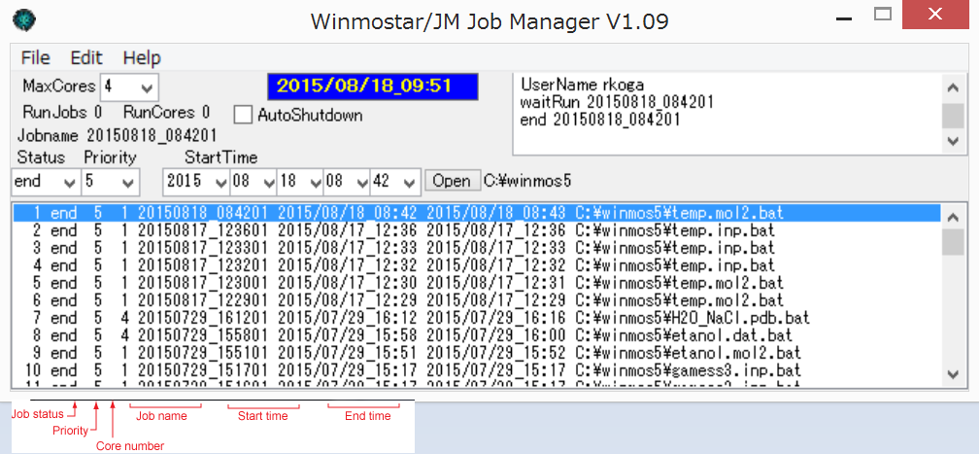Click the Jobname 20150818_084201 label
This screenshot has height=454, width=980.
click(x=117, y=135)
